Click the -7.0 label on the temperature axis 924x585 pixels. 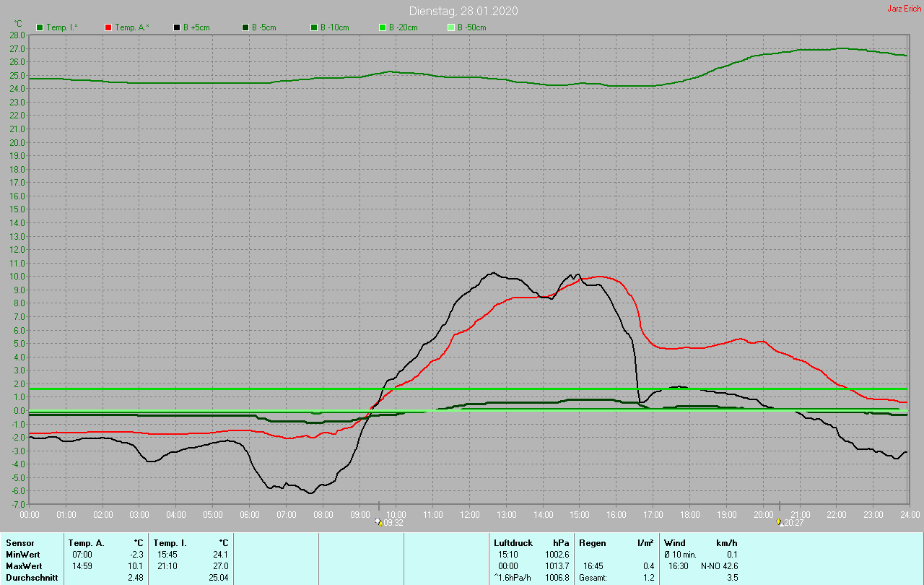click(x=18, y=504)
